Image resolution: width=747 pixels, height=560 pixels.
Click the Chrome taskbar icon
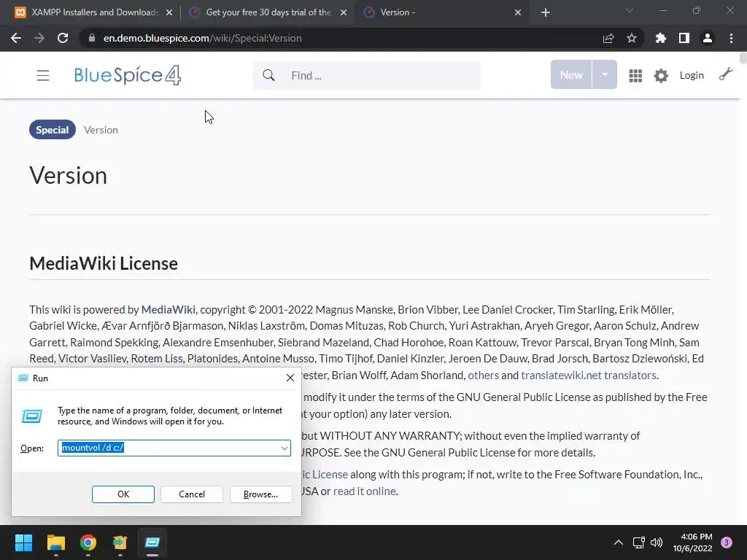coord(88,542)
